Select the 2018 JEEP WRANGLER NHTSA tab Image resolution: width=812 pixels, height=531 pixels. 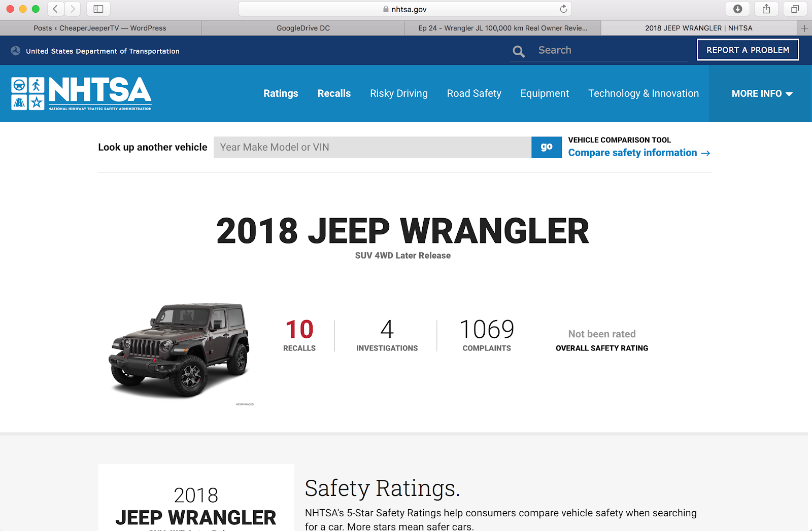(699, 28)
